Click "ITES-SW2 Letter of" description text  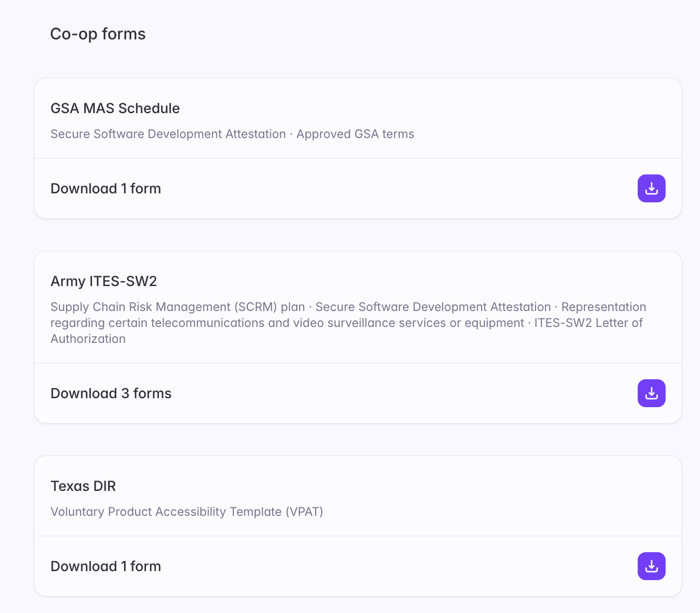[x=588, y=323]
